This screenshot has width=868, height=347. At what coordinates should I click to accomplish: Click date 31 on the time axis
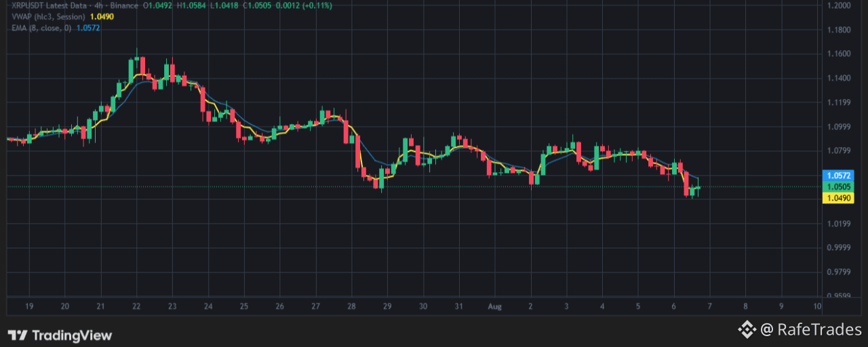pyautogui.click(x=459, y=306)
